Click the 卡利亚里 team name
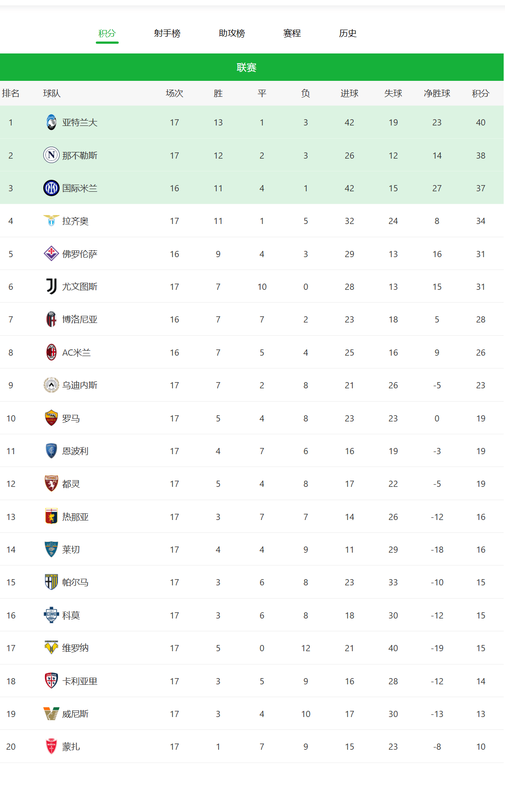505x812 pixels. [x=80, y=681]
